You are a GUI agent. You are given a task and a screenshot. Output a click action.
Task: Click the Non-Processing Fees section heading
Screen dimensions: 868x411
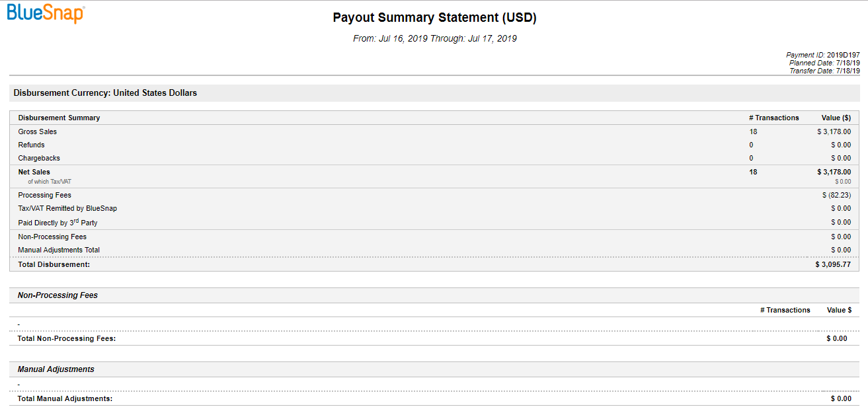click(58, 295)
